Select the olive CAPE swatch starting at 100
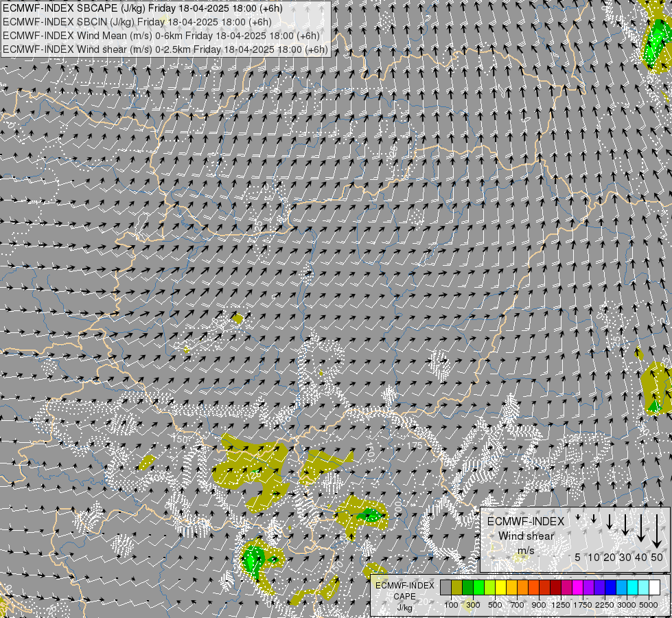Image resolution: width=672 pixels, height=618 pixels. click(x=457, y=587)
